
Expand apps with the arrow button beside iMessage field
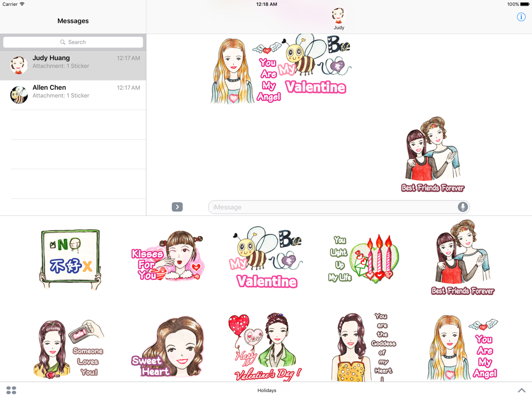(x=177, y=207)
